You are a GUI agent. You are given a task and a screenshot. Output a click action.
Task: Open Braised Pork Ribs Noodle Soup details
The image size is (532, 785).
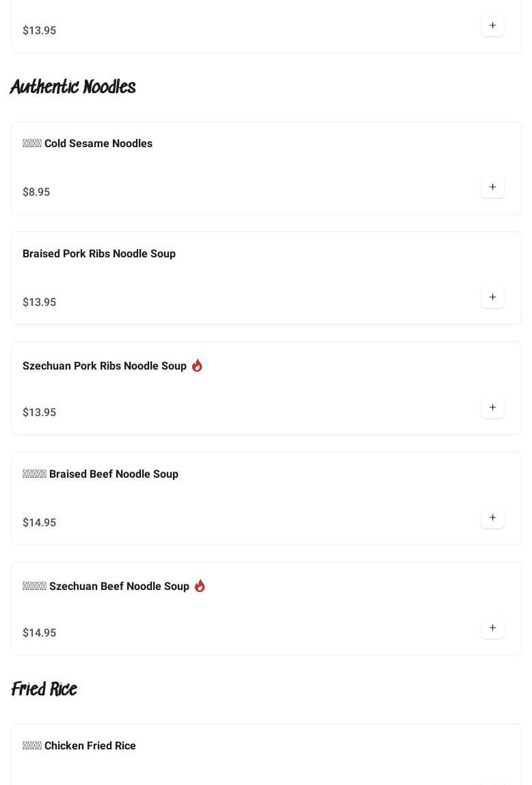tap(99, 254)
